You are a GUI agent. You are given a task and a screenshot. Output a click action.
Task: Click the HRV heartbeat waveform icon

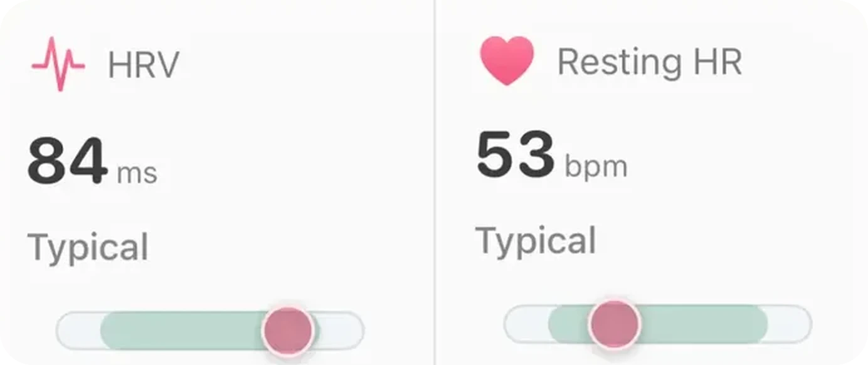pos(58,64)
